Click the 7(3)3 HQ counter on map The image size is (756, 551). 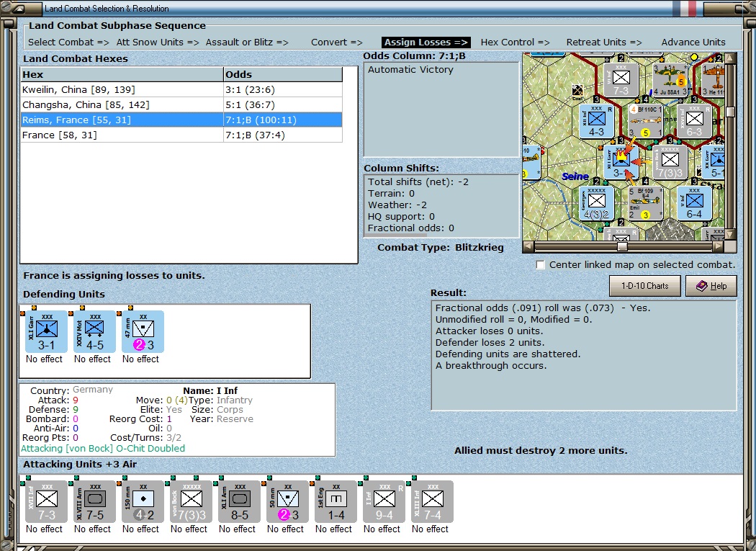[x=670, y=162]
